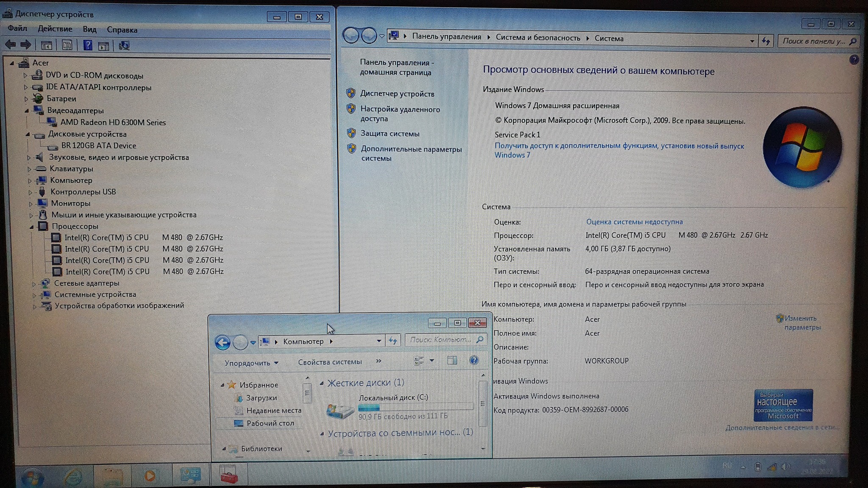
Task: Click the Start button orb
Action: 33,478
